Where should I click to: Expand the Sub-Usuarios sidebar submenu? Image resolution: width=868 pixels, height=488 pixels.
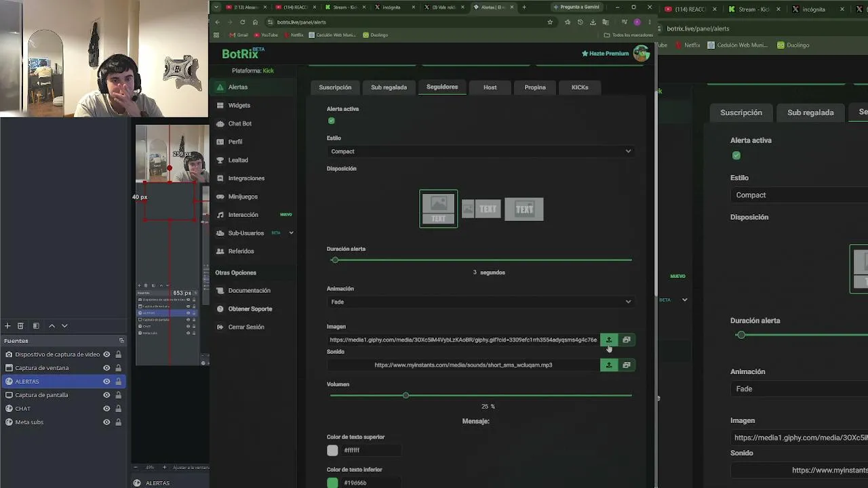[x=291, y=233]
